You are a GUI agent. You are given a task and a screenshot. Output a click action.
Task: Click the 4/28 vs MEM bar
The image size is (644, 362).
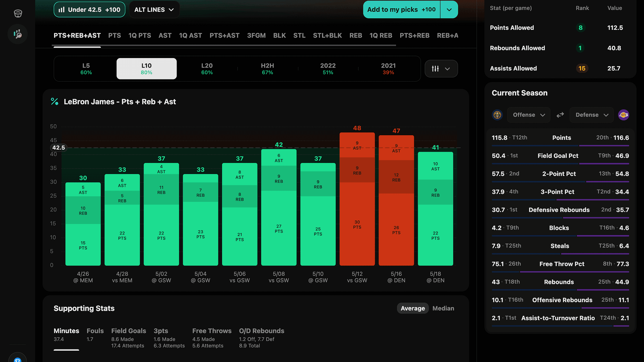(122, 220)
